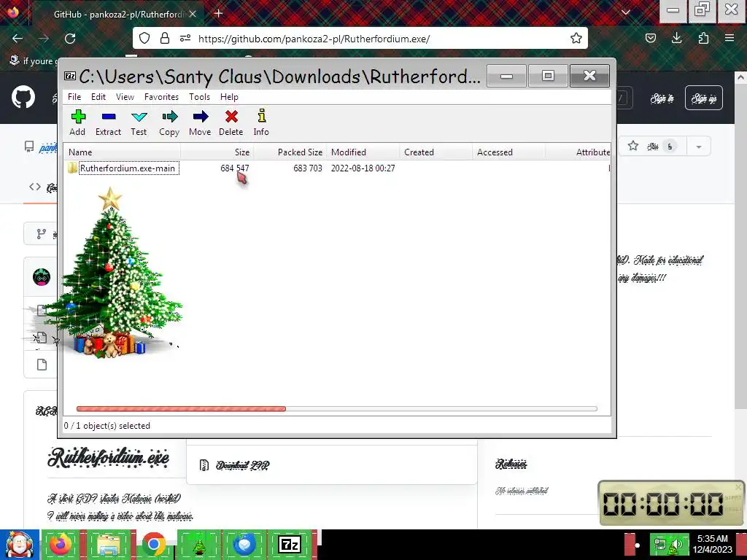Open the File menu in 7-Zip
The height and width of the screenshot is (560, 747).
(x=74, y=97)
